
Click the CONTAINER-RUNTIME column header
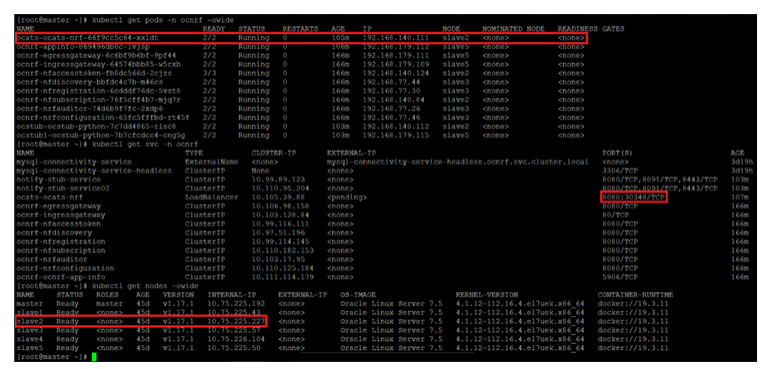(x=635, y=295)
